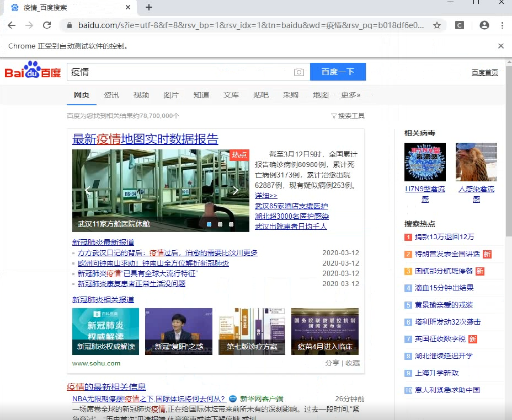Viewport: 512px width, 420px height.
Task: Open the 新冠肺炎康复患者正常生活没问题 link
Action: [x=132, y=284]
